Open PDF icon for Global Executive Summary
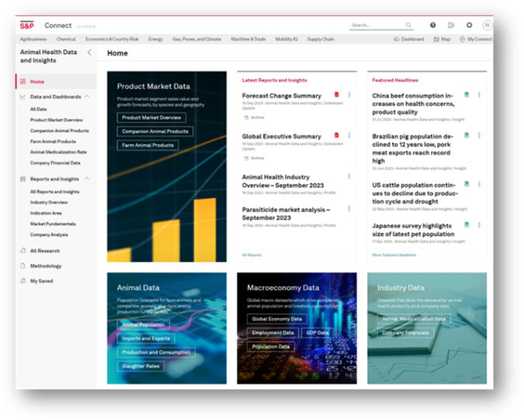The width and height of the screenshot is (524, 420). point(336,135)
